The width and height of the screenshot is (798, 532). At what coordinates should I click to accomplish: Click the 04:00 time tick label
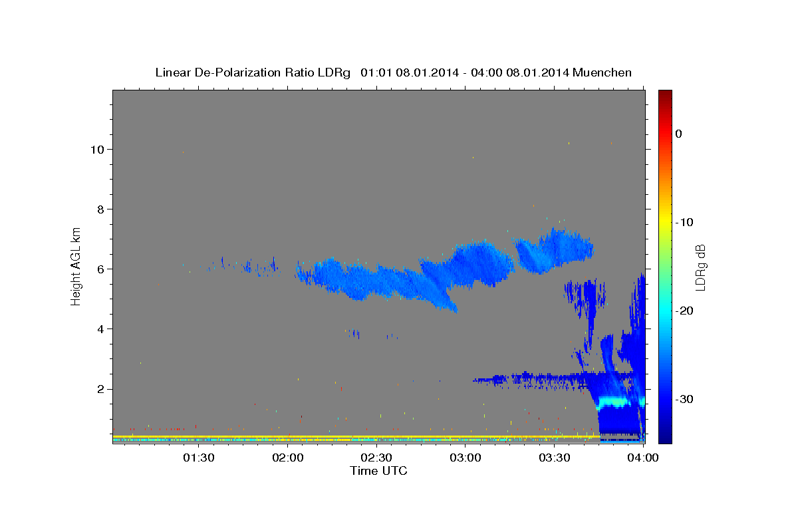point(643,458)
